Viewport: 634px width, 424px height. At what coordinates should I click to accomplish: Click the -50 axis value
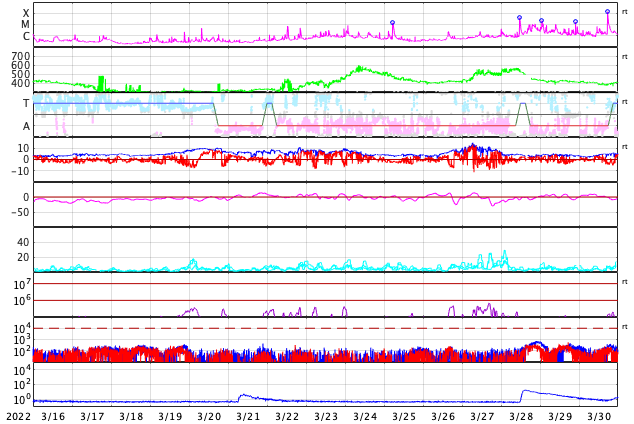coord(20,212)
